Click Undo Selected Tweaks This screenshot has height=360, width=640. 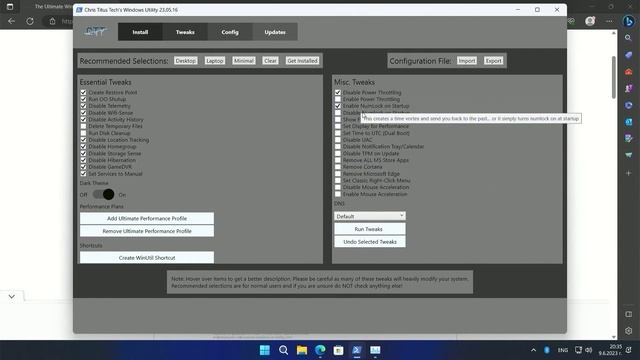pyautogui.click(x=370, y=242)
